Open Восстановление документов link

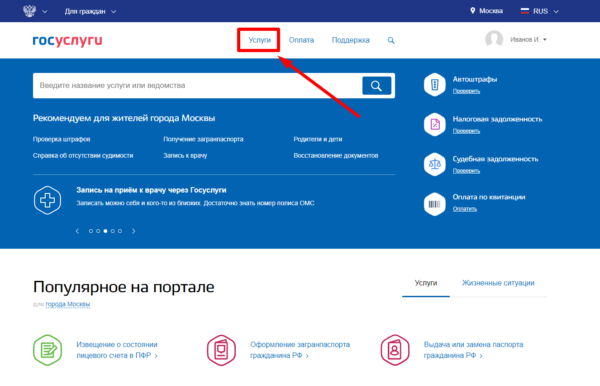point(336,155)
